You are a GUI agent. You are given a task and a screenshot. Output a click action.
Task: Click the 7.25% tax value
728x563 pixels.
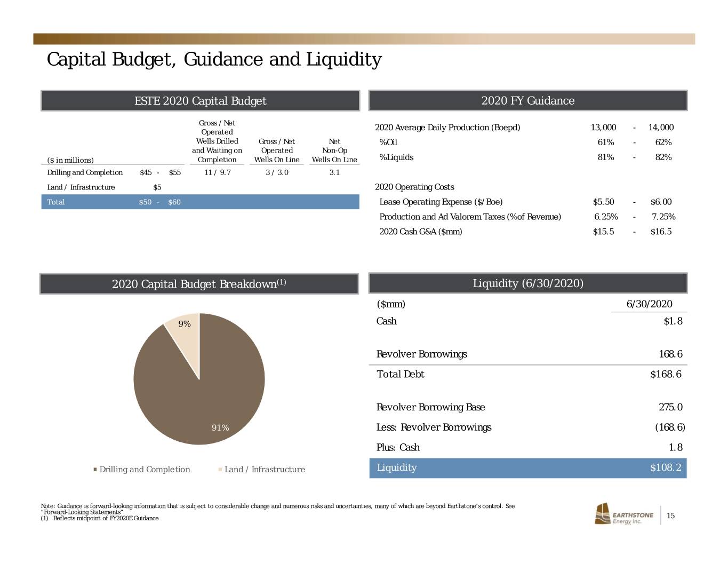[x=663, y=217]
